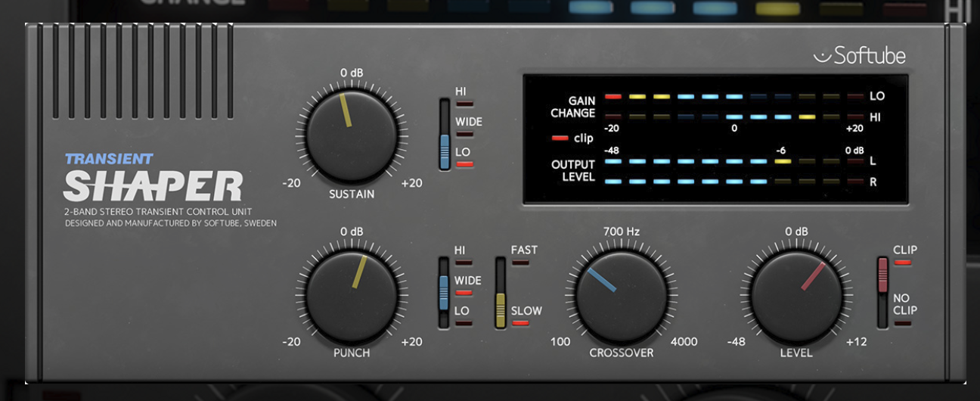Select FAST punch response
Screen dimensions: 980x401
[524, 255]
